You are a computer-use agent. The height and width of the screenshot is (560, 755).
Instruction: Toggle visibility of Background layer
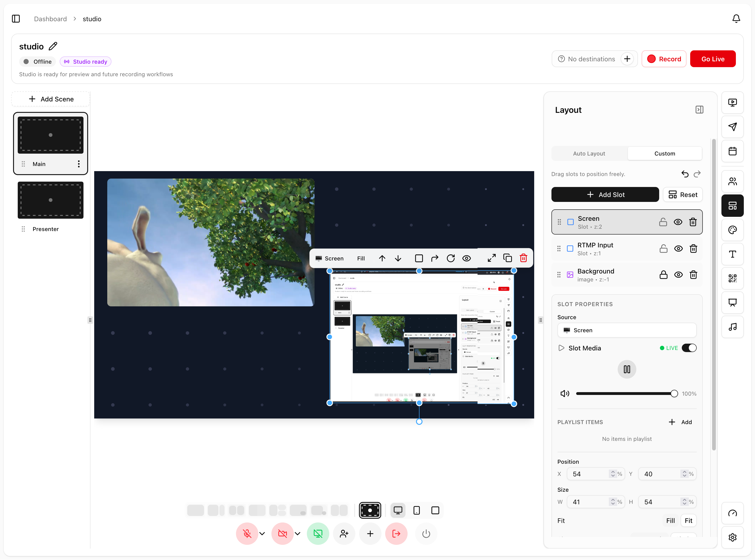pos(678,275)
